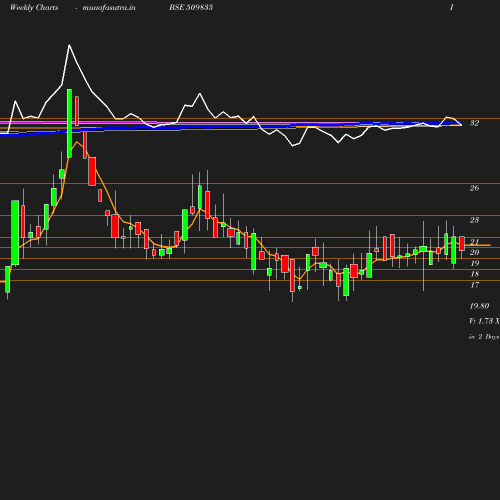Click the price label 19

[474, 263]
